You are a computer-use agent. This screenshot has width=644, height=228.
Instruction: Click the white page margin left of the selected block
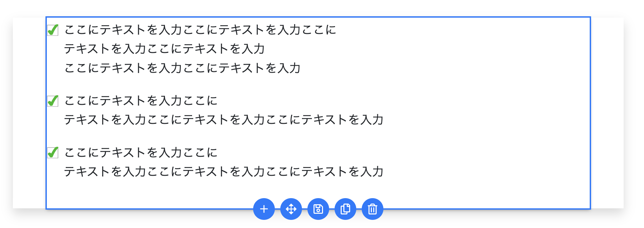[29, 112]
